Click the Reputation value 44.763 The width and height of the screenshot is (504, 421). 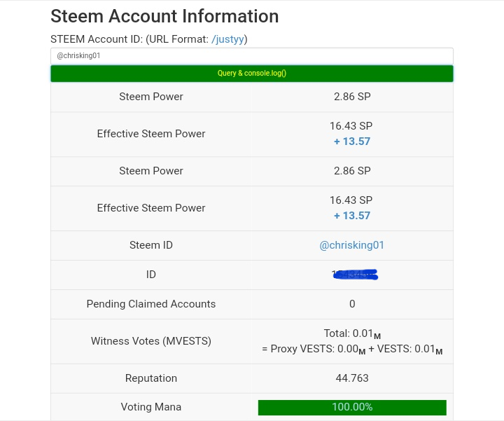352,378
